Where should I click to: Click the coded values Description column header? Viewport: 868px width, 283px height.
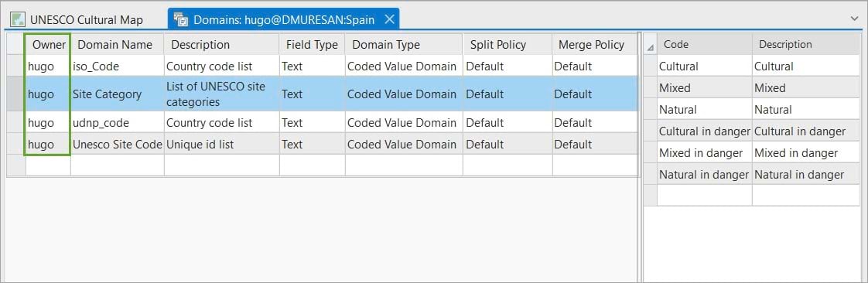[x=806, y=44]
